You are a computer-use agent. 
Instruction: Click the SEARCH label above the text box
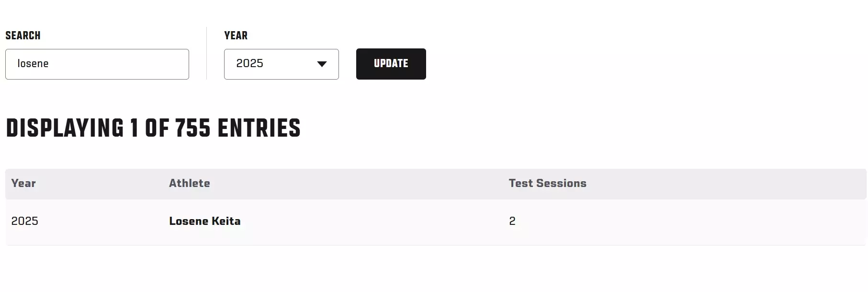coord(23,35)
